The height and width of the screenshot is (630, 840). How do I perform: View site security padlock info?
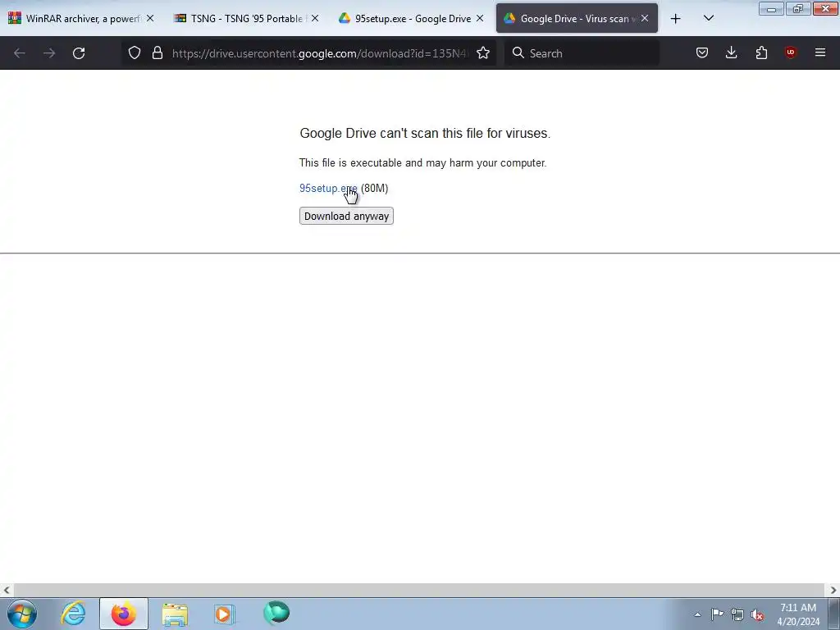coord(157,52)
